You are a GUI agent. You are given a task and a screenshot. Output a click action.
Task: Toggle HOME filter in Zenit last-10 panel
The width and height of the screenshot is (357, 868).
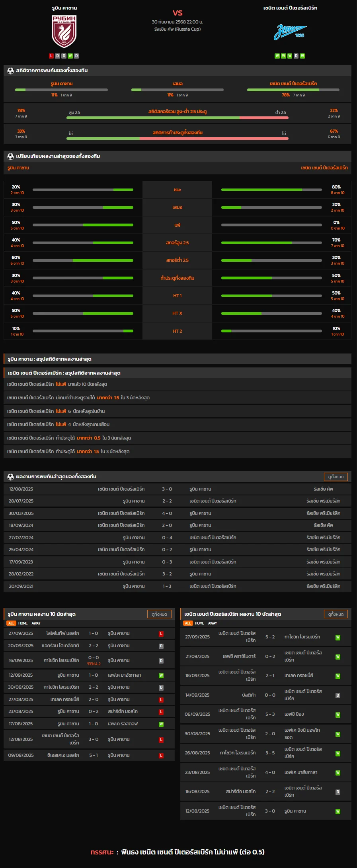199,623
